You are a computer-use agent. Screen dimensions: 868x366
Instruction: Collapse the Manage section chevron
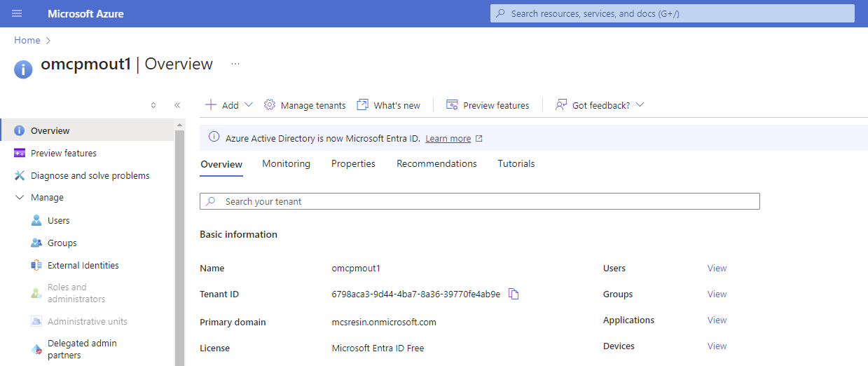(x=19, y=198)
